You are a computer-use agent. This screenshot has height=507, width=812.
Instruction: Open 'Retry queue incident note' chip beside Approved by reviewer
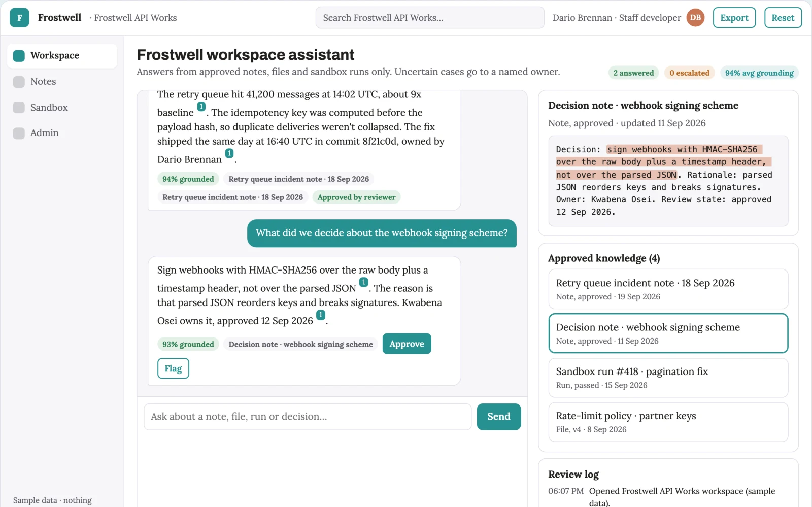click(232, 197)
